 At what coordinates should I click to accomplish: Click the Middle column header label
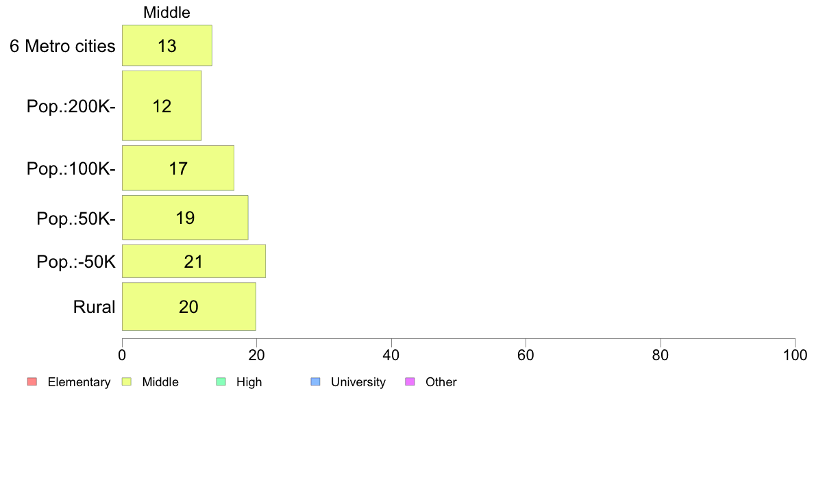click(x=166, y=12)
